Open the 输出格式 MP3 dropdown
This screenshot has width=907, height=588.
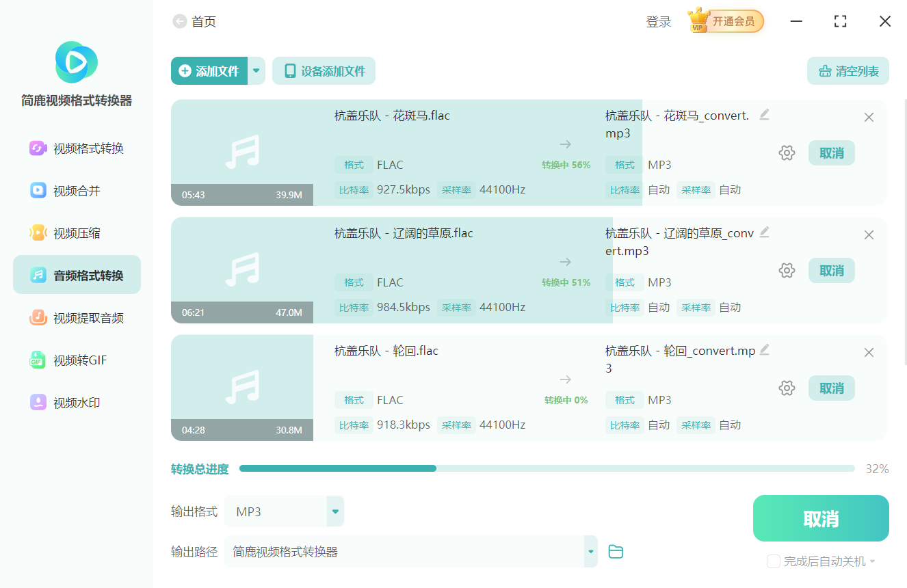334,511
